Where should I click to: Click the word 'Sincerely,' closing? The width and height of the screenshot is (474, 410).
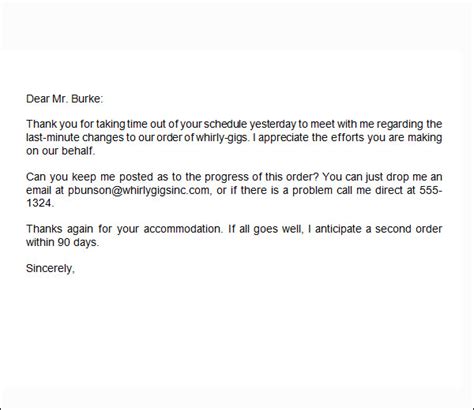(50, 268)
